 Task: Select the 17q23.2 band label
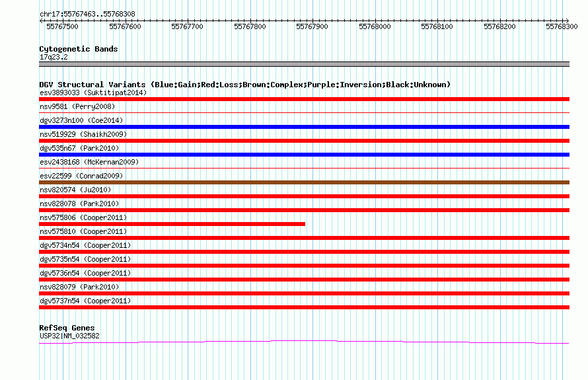tap(54, 57)
